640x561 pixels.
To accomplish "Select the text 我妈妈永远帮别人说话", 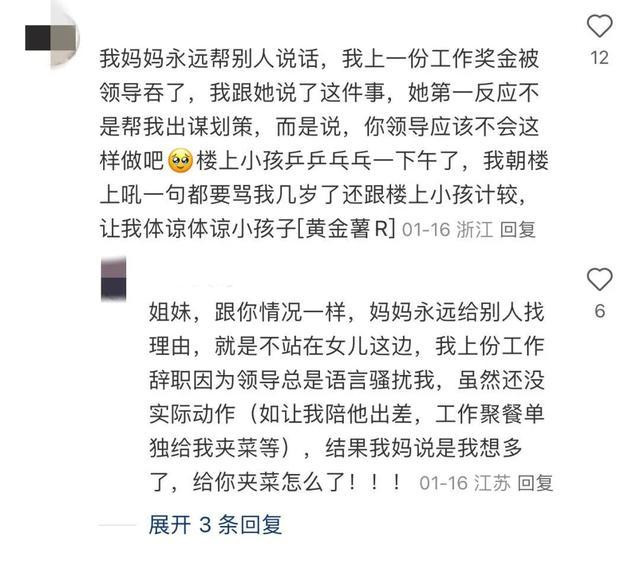I will click(x=209, y=58).
